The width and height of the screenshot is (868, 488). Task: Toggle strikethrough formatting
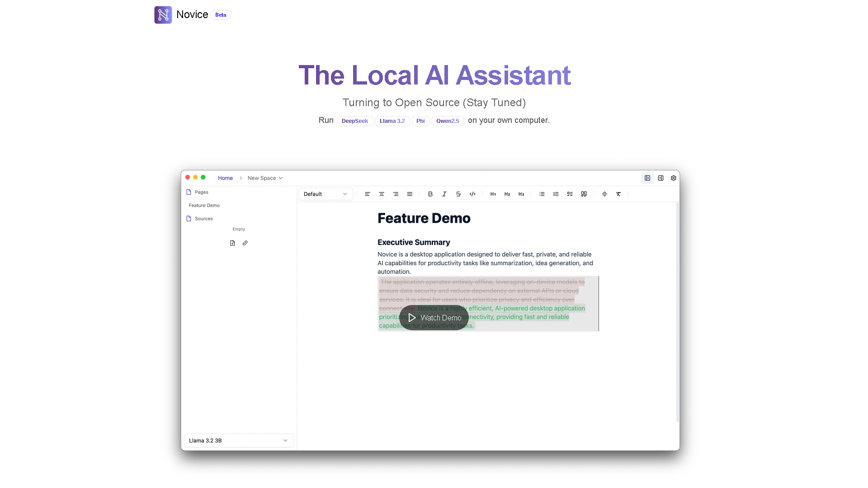(x=458, y=194)
